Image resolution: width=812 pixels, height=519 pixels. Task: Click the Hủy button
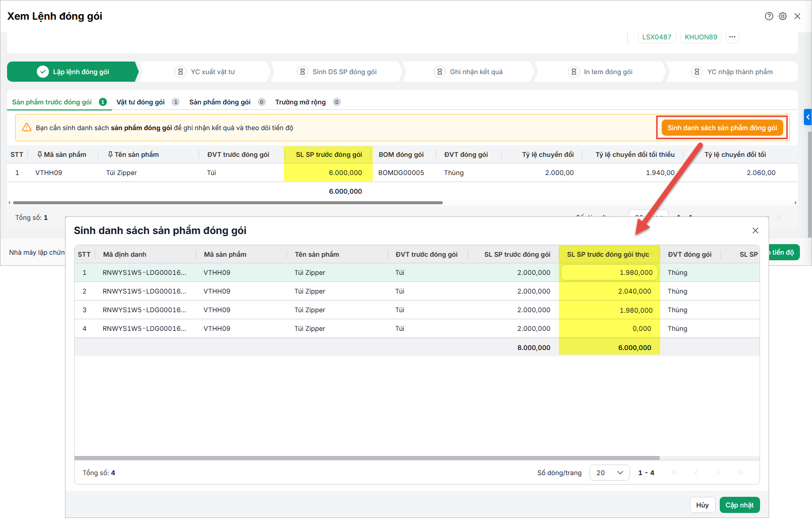pos(703,505)
